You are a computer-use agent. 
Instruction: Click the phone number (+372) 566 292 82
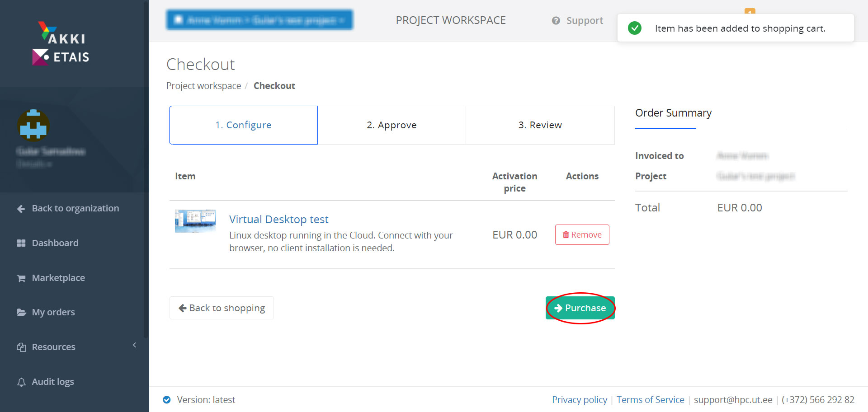click(x=818, y=400)
